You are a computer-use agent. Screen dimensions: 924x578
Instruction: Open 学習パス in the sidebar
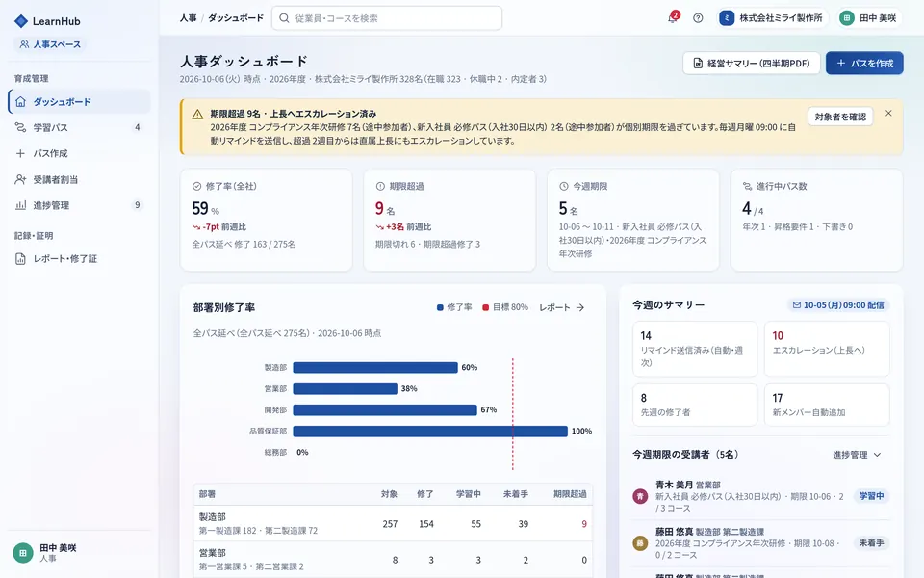point(79,127)
